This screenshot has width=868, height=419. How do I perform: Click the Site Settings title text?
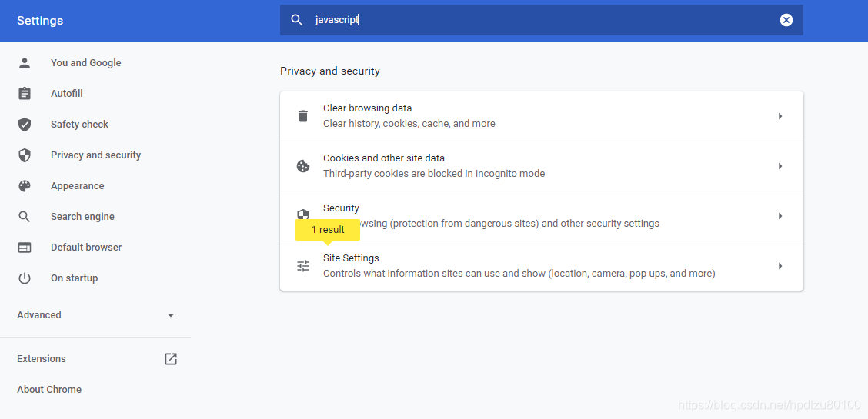tap(351, 258)
